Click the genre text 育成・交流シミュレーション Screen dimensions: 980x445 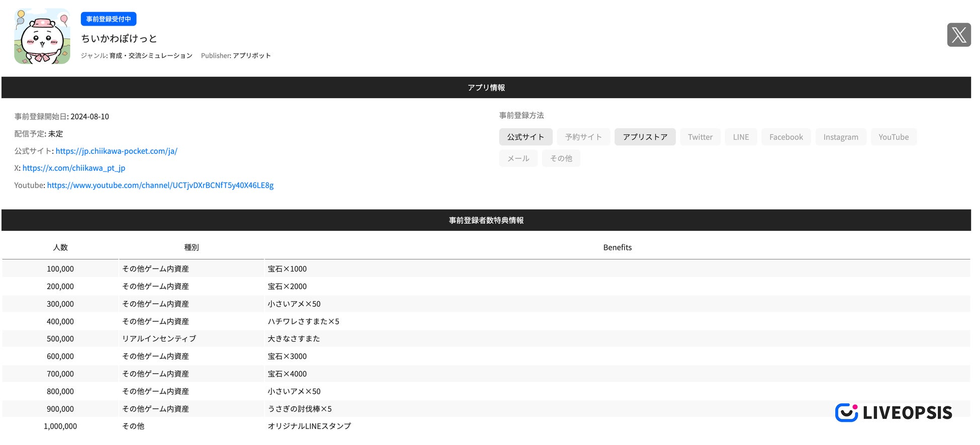[151, 55]
